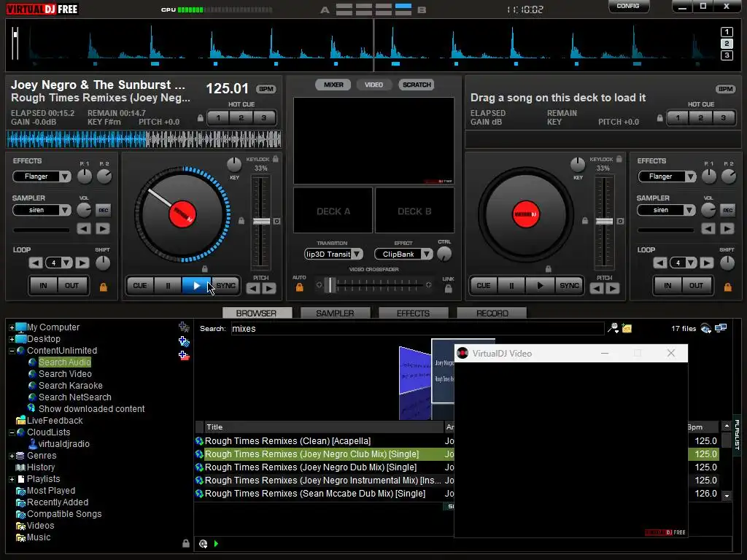Set right deck hot cue 2
The image size is (747, 560).
tap(700, 118)
